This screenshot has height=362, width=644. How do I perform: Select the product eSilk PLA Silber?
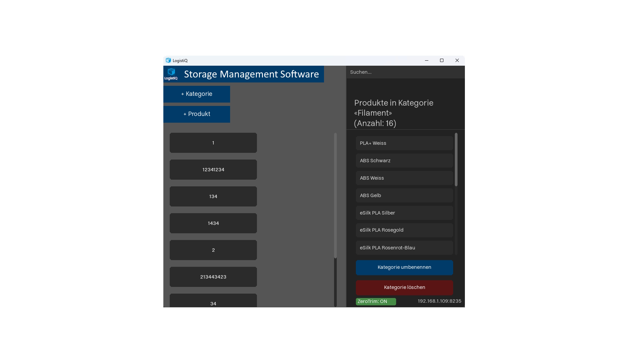pyautogui.click(x=404, y=213)
